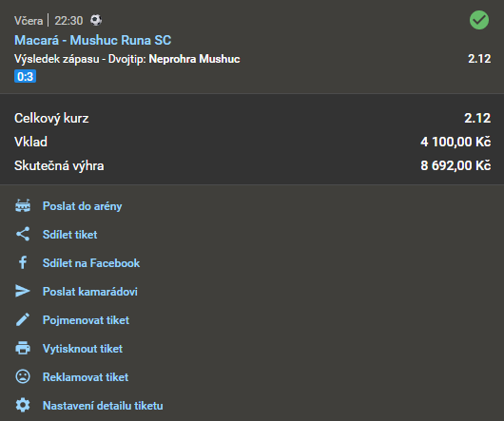Select Poslat do arény option

[83, 206]
